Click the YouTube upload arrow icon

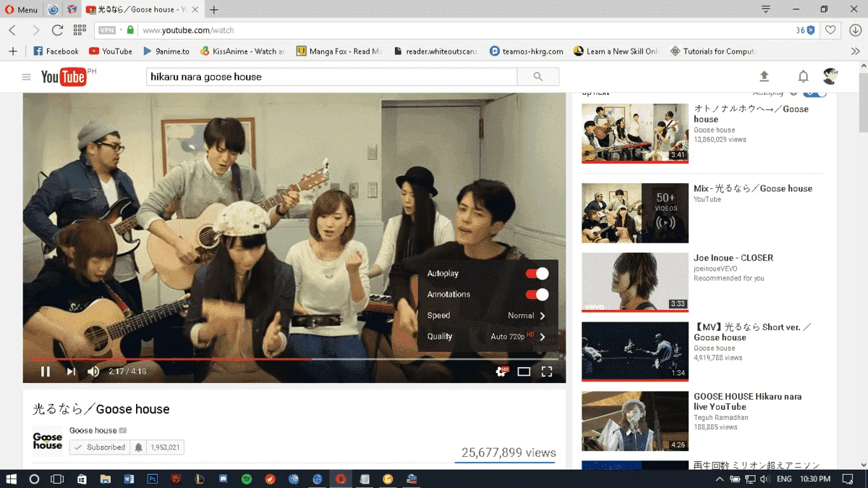764,77
